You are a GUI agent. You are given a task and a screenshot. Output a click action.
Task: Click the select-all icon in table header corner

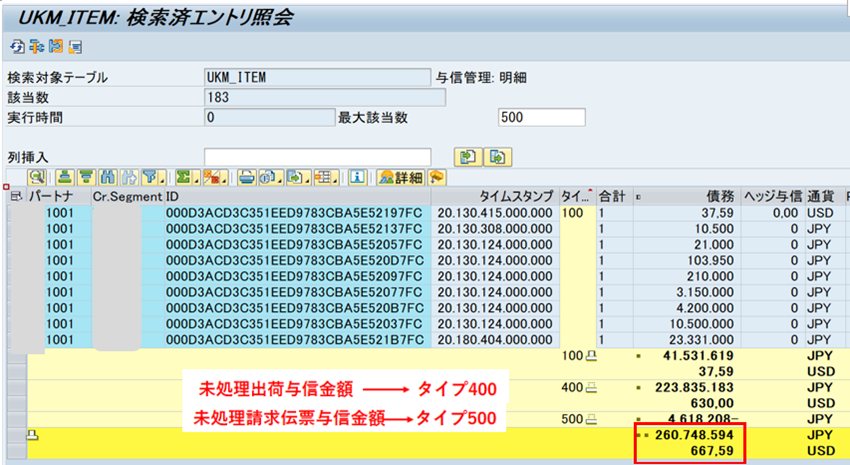pyautogui.click(x=17, y=196)
